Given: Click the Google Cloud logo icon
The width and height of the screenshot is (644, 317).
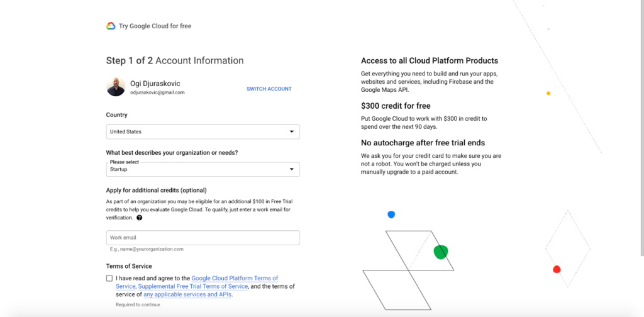Looking at the screenshot, I should click(x=111, y=26).
